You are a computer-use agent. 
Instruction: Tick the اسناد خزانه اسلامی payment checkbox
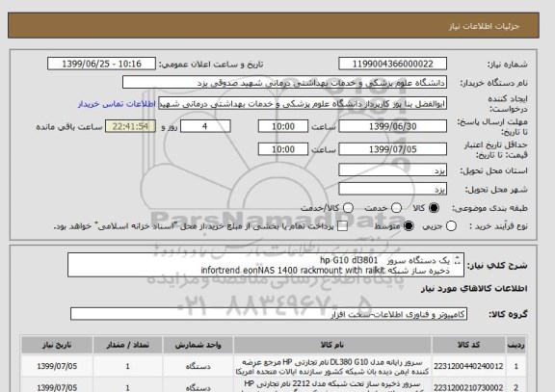click(342, 226)
